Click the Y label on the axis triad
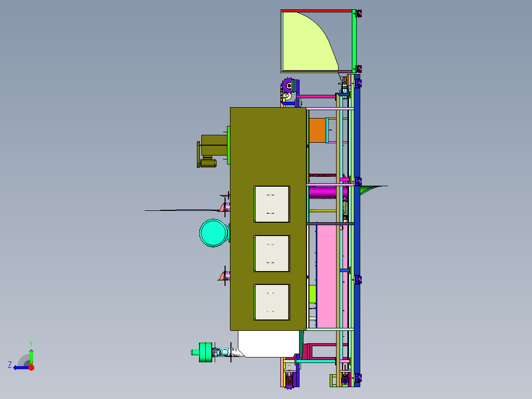 [31, 343]
